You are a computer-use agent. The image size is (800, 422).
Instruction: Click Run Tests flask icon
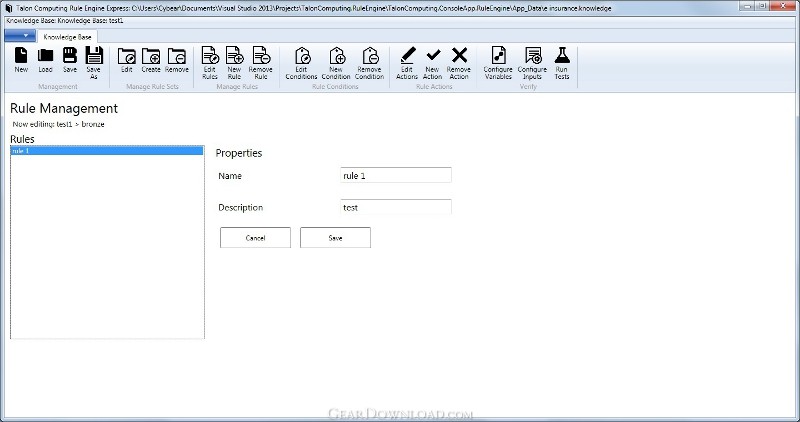coord(562,55)
